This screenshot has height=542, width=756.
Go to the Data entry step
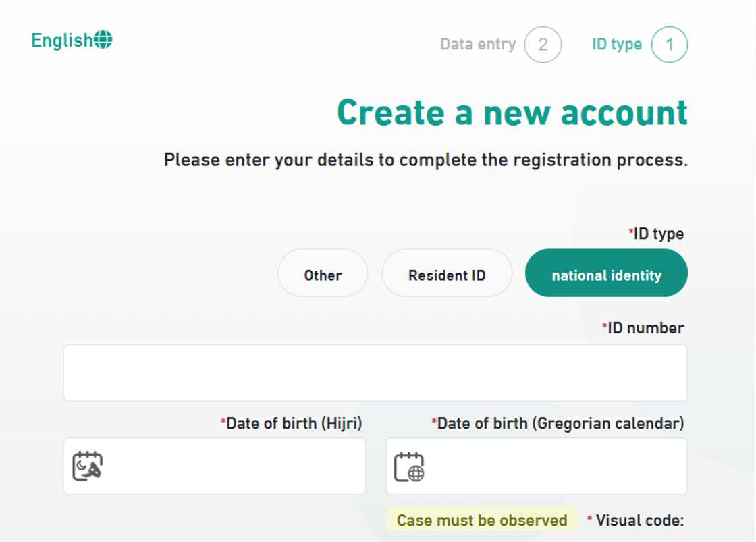(x=477, y=45)
